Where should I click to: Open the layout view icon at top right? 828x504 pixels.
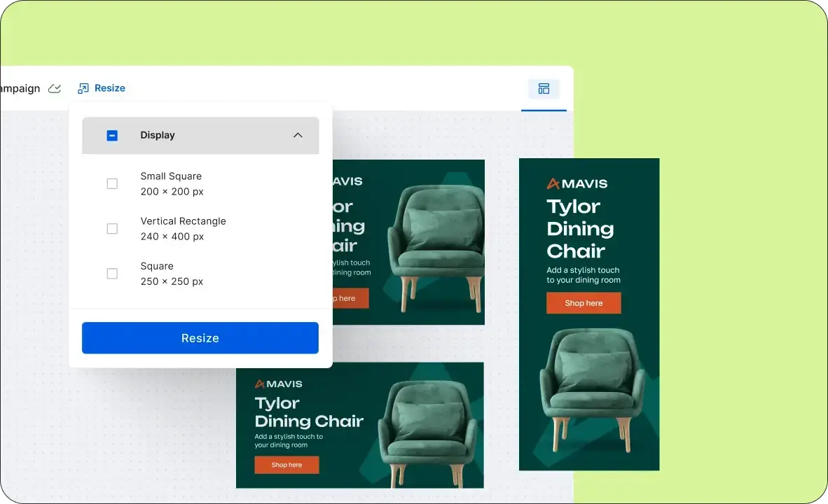(544, 89)
